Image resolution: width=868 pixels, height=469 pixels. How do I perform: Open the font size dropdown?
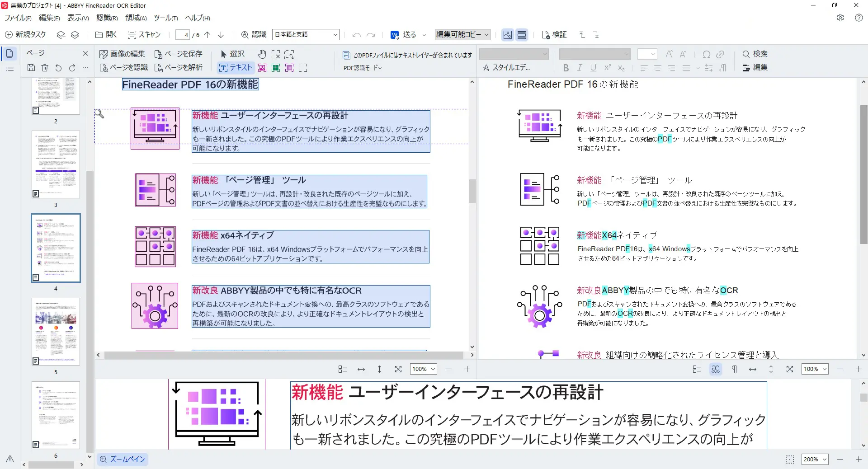(x=647, y=54)
